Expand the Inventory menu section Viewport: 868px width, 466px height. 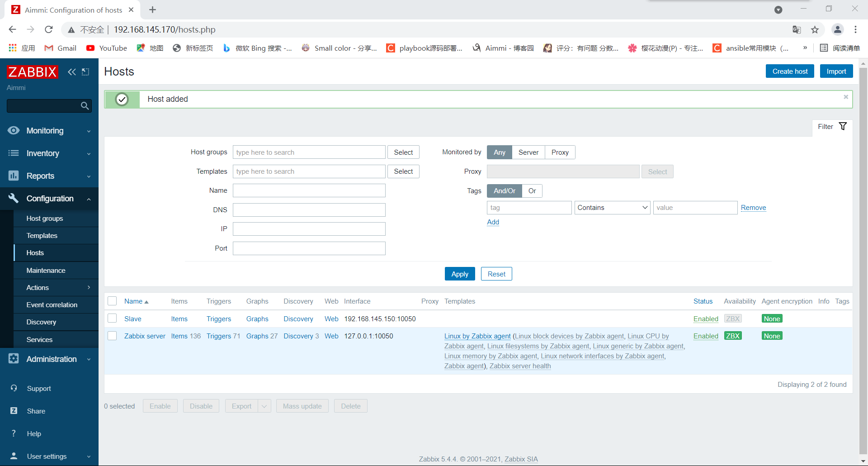pos(89,154)
